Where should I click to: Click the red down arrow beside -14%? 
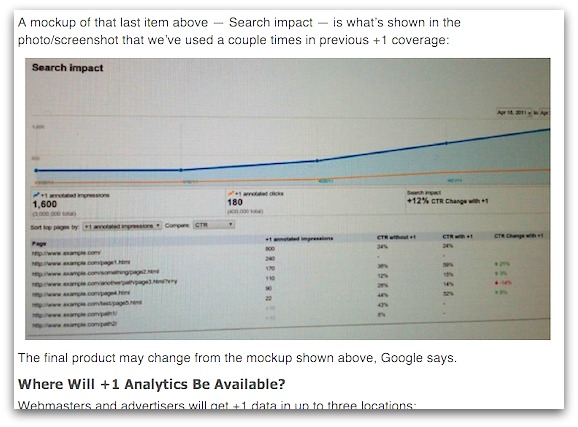click(x=497, y=283)
